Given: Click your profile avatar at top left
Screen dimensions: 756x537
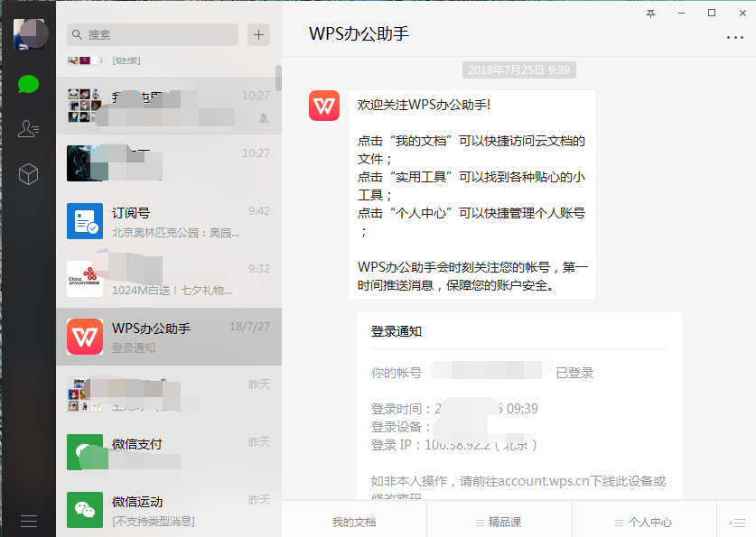Looking at the screenshot, I should pos(28,33).
